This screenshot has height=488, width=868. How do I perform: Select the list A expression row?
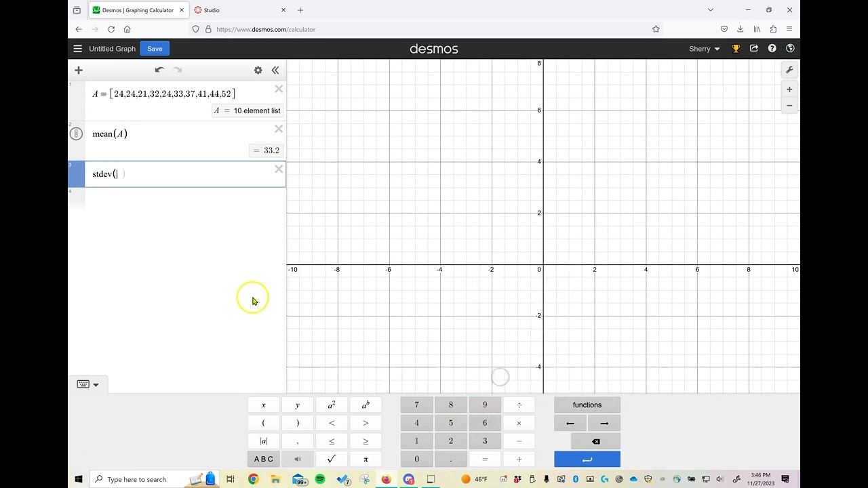[x=177, y=100]
